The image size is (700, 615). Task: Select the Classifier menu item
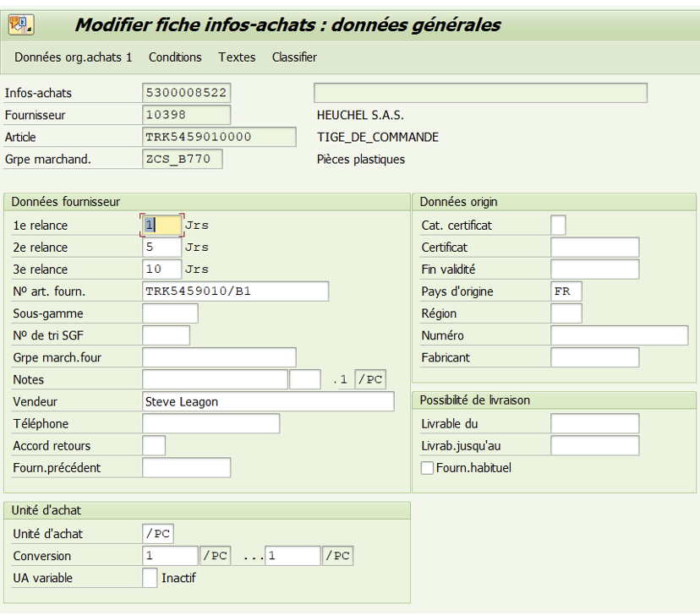[294, 57]
